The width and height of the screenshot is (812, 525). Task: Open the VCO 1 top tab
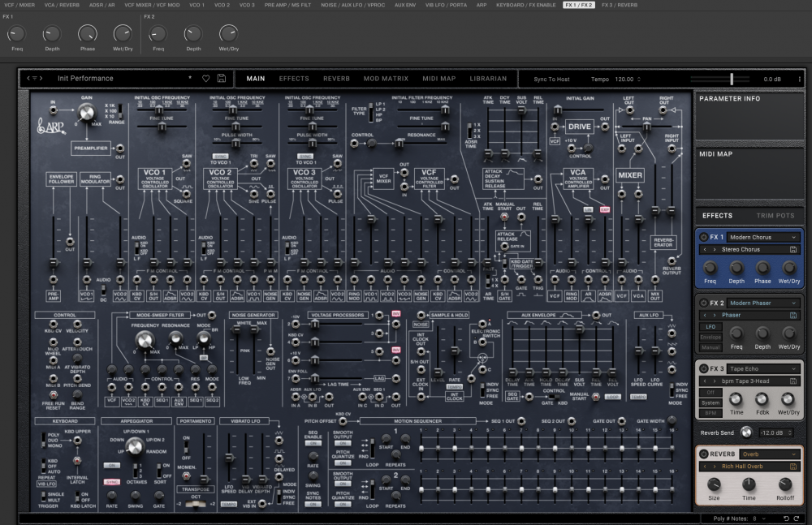[x=197, y=5]
